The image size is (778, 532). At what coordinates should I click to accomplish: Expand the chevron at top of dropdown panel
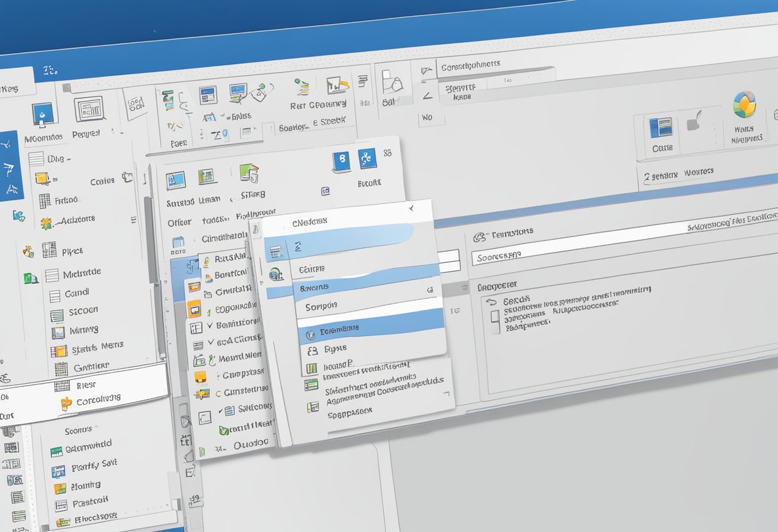[411, 208]
